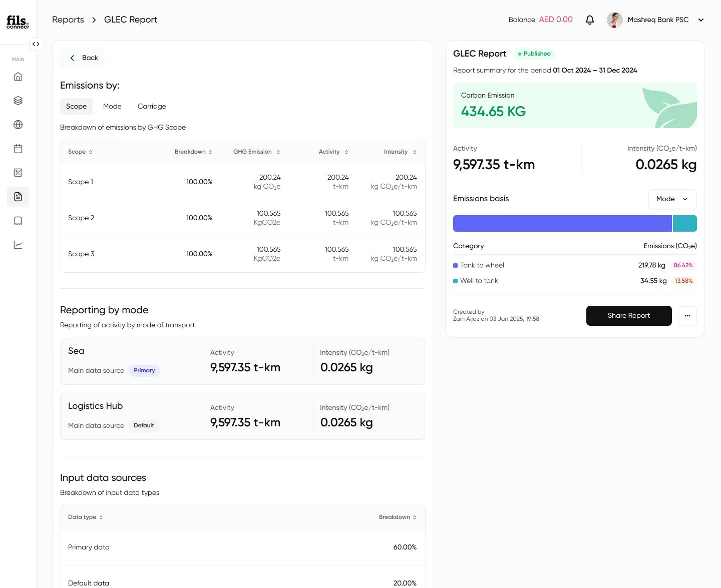Screen dimensions: 721x588
Task: Open the globe sidebar icon
Action: click(x=18, y=125)
